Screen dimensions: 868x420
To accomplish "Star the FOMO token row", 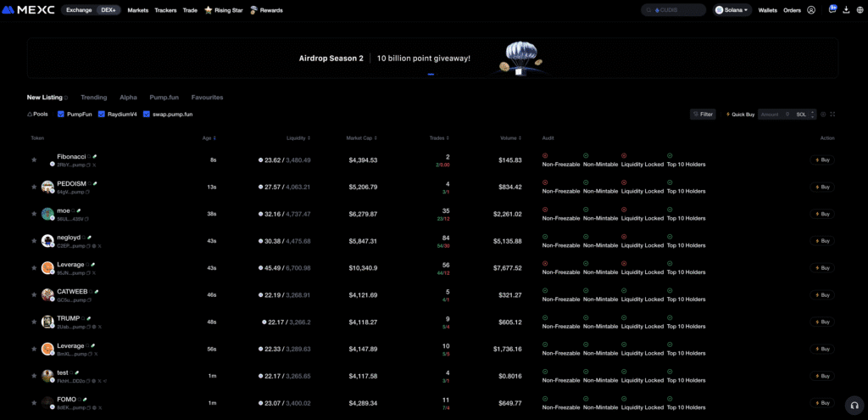I will 34,403.
